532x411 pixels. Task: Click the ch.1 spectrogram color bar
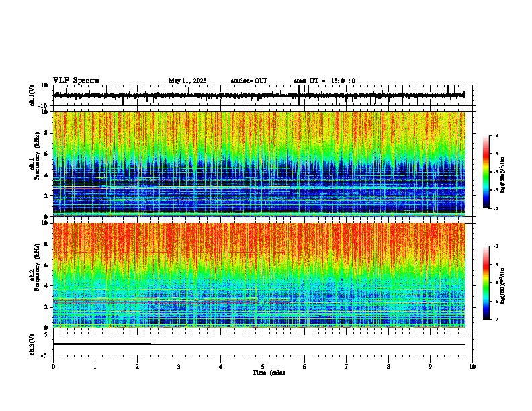click(486, 172)
